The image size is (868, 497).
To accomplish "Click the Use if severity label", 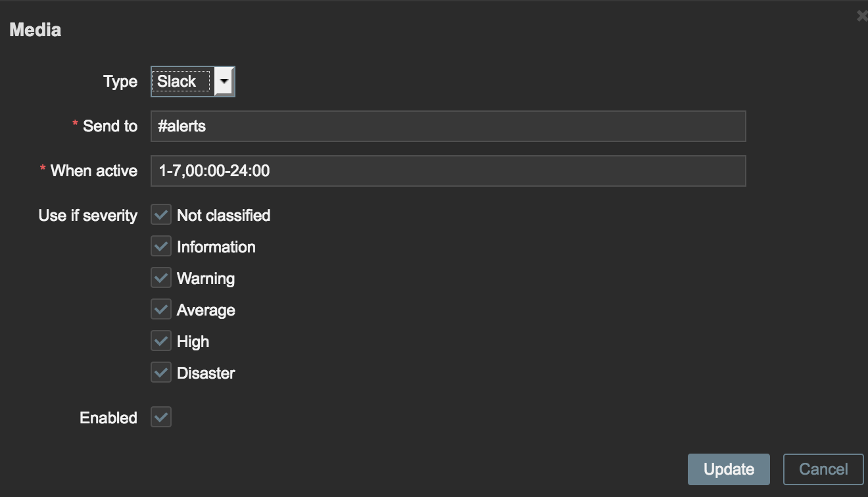I will [x=87, y=214].
